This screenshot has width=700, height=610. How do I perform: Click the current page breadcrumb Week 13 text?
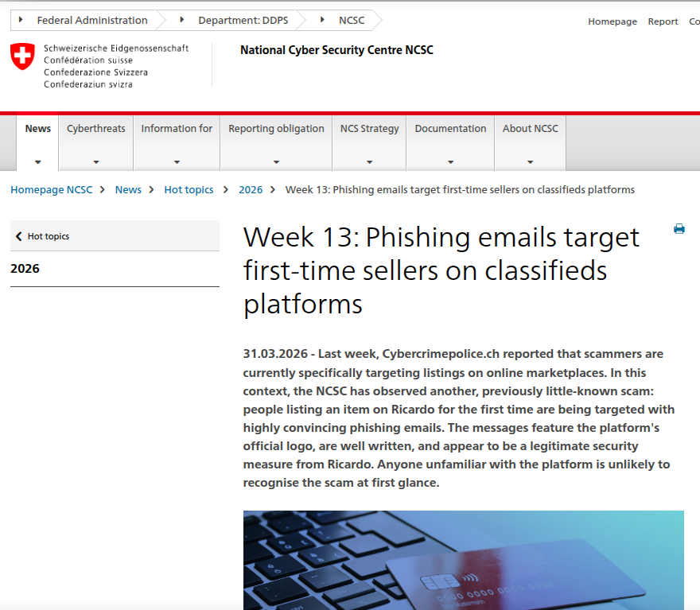(x=460, y=189)
